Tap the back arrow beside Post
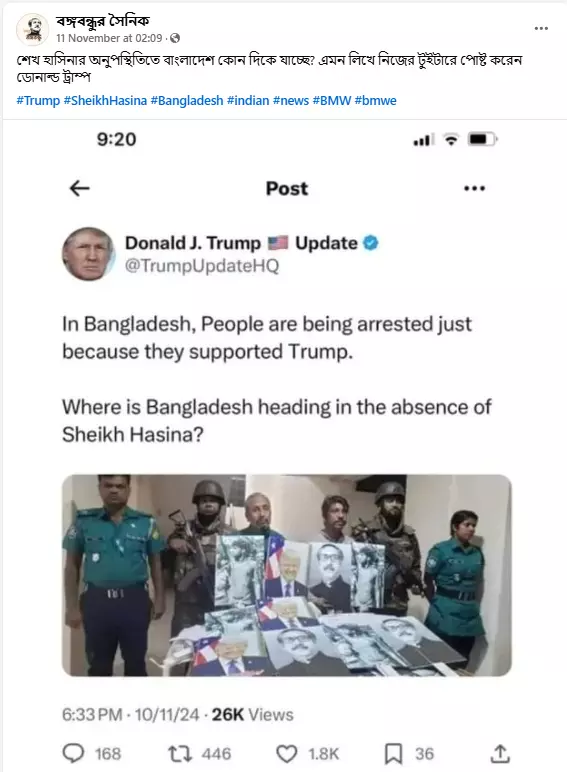The width and height of the screenshot is (567, 772). click(80, 188)
